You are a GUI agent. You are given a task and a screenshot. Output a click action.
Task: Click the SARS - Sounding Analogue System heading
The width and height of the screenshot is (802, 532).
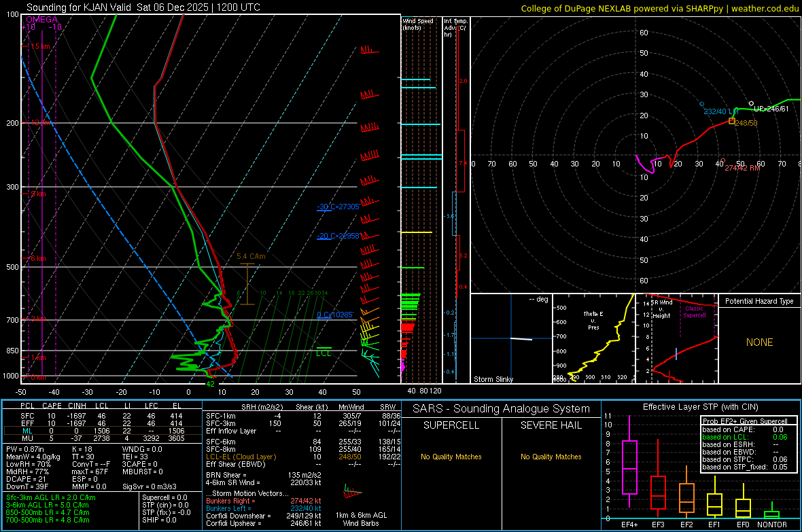pos(502,409)
